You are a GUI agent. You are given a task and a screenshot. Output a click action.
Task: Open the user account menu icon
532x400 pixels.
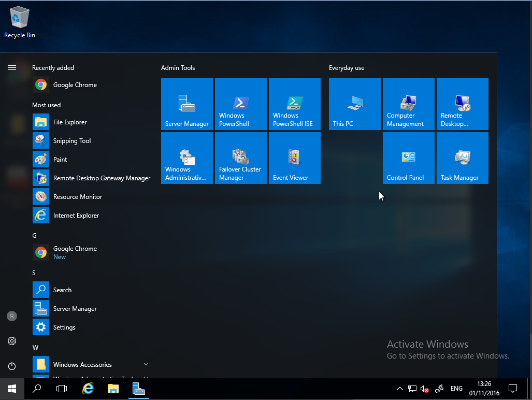pyautogui.click(x=12, y=316)
